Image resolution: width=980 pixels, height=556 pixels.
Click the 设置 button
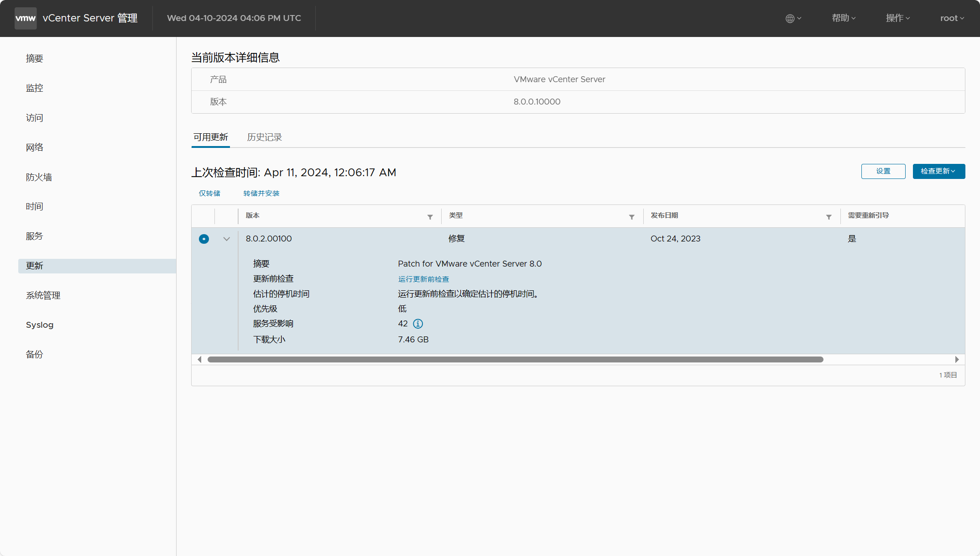pos(883,171)
